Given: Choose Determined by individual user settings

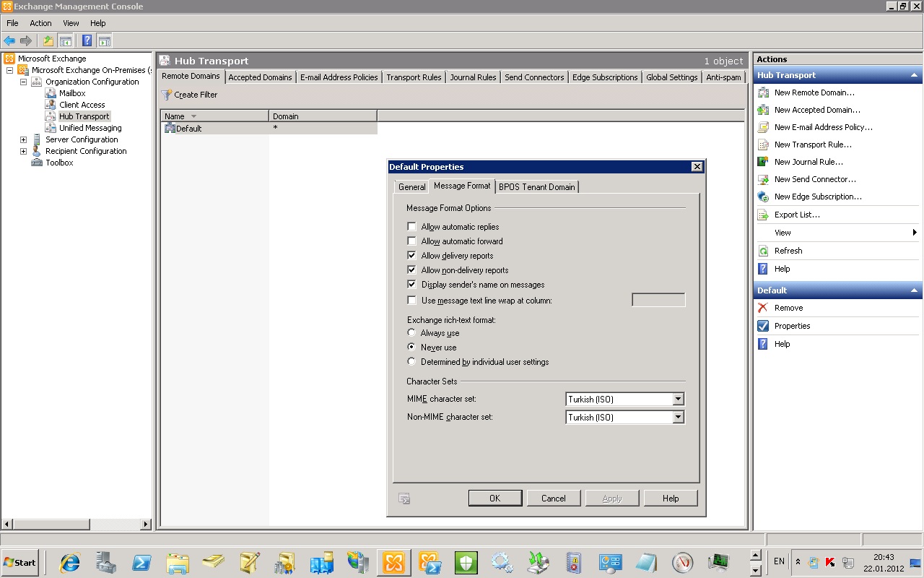Looking at the screenshot, I should (x=411, y=362).
